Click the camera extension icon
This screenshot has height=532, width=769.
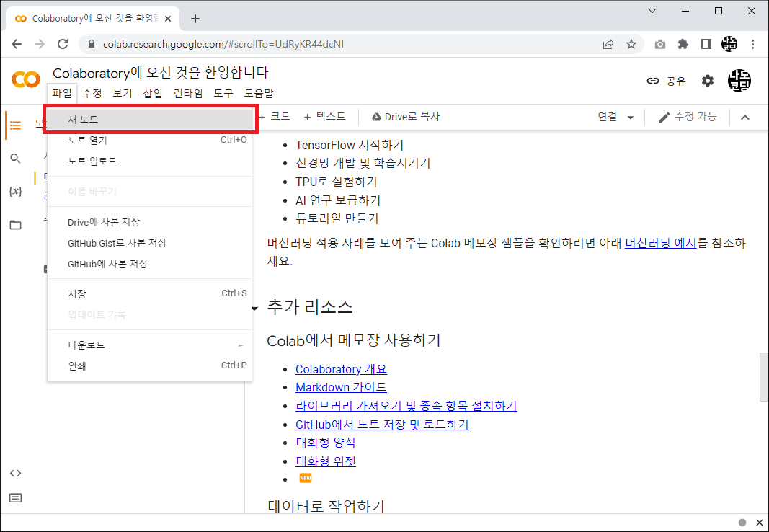pyautogui.click(x=660, y=44)
